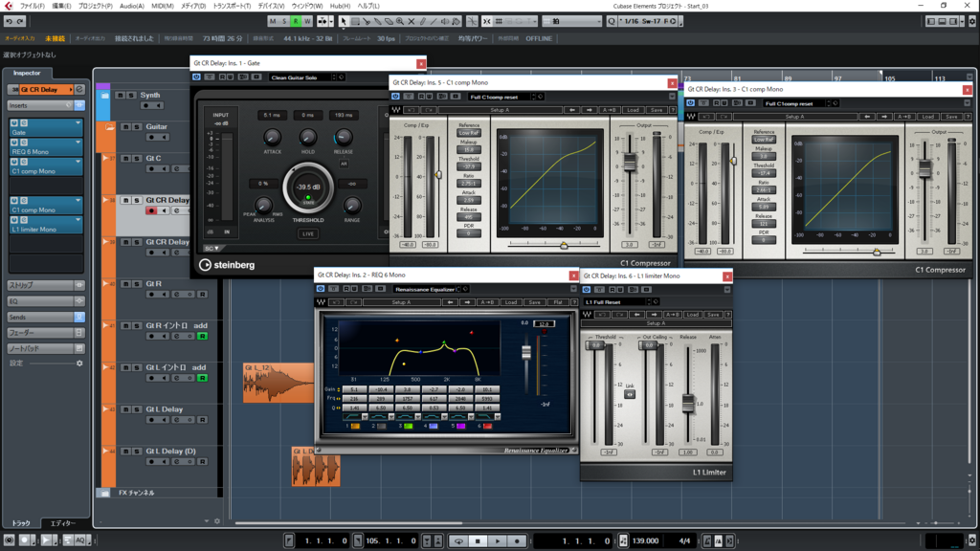The image size is (980, 551).
Task: Toggle global Mute M state button
Action: pos(273,21)
